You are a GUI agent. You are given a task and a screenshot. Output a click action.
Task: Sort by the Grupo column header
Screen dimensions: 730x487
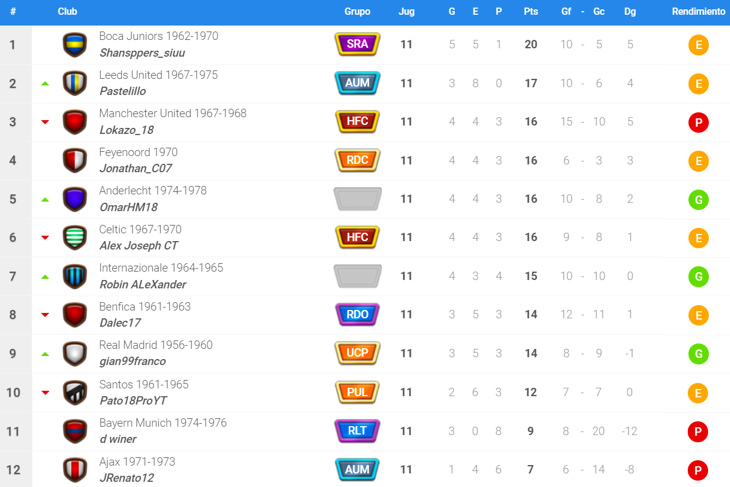(x=357, y=12)
